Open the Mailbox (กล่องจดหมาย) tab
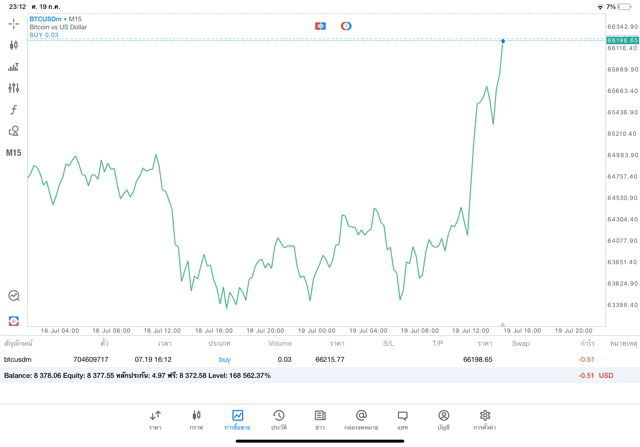 point(361,419)
